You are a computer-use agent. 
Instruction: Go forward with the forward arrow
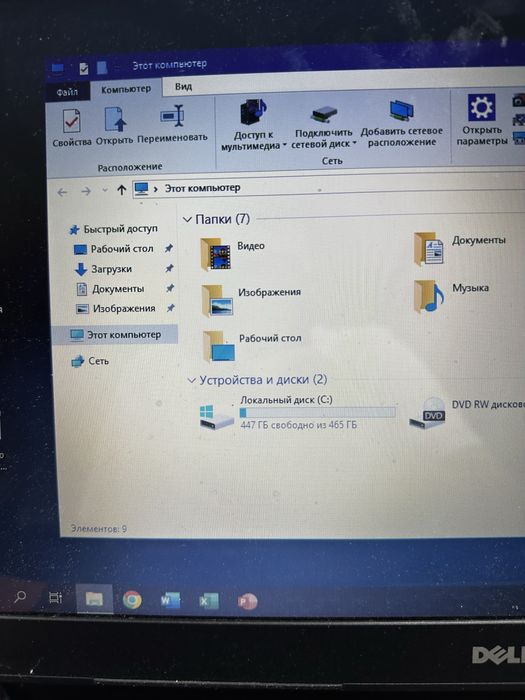[x=86, y=191]
